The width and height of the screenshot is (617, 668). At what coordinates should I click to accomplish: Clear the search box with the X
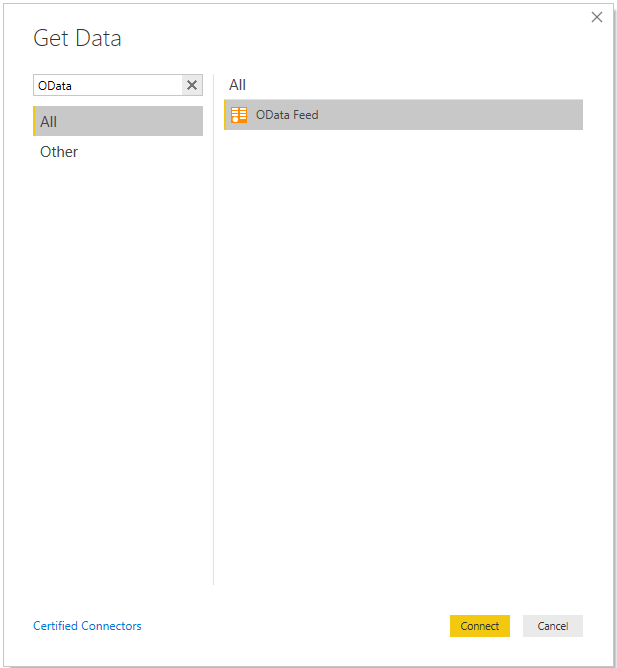192,86
